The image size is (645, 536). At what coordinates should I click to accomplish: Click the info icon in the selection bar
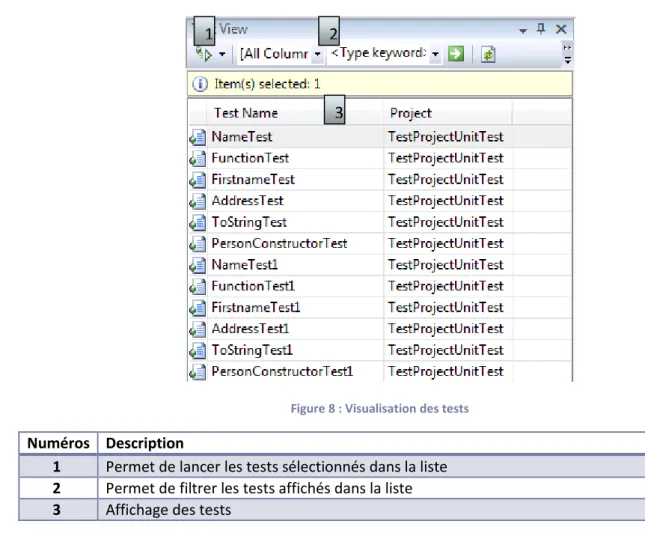coord(200,84)
